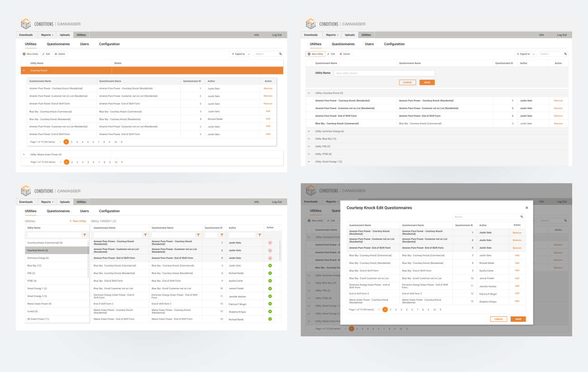Open Downloads menu in panel with orange Courtesy Knock row
This screenshot has height=372, width=588.
(x=26, y=35)
